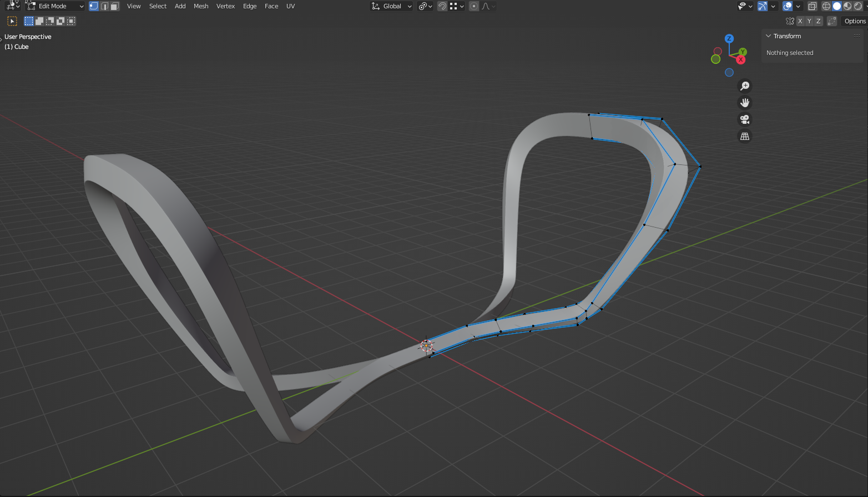Collapse the Transform panel
Viewport: 868px width, 497px height.
point(769,36)
